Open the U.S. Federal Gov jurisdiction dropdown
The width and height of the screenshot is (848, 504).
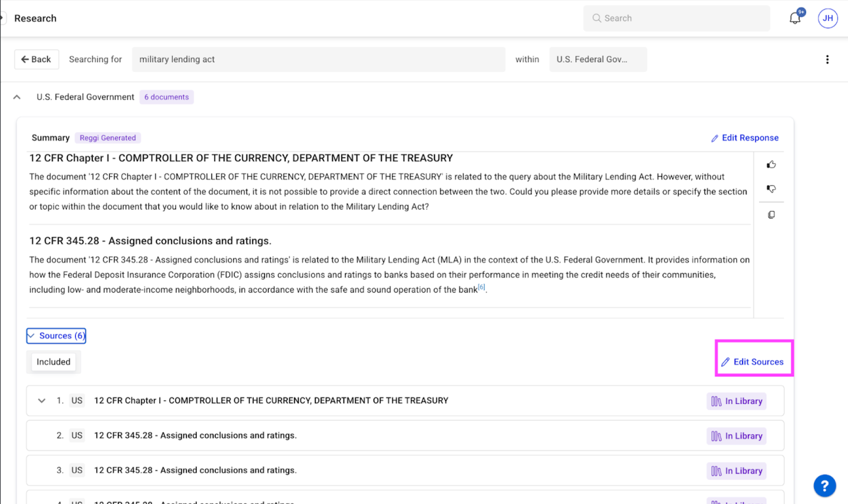pos(597,59)
